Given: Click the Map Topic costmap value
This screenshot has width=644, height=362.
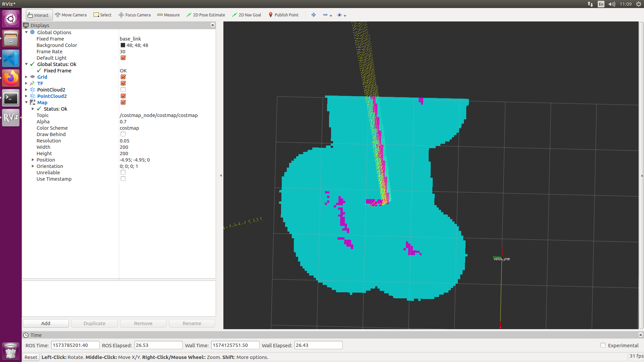Looking at the screenshot, I should click(x=159, y=115).
